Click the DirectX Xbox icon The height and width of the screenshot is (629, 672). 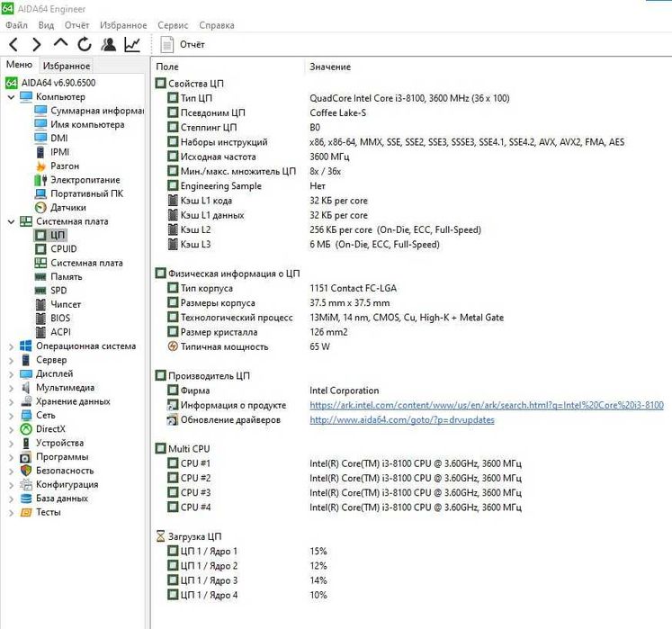[26, 429]
